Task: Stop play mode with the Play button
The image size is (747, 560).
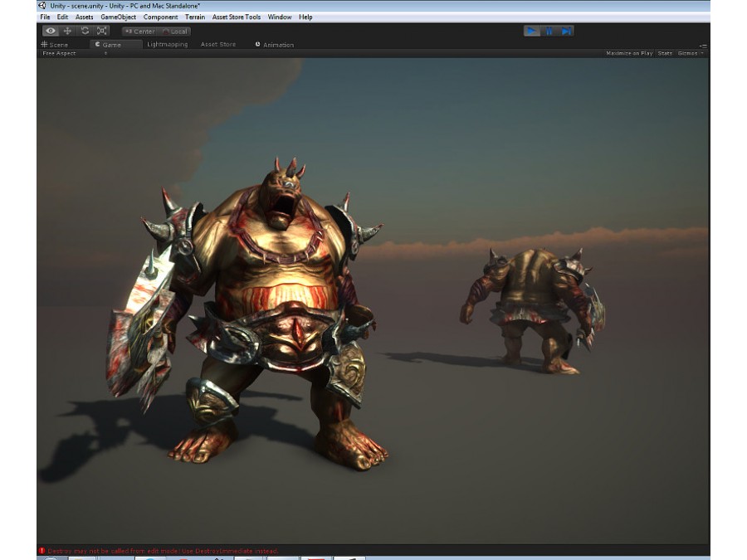Action: pyautogui.click(x=532, y=31)
